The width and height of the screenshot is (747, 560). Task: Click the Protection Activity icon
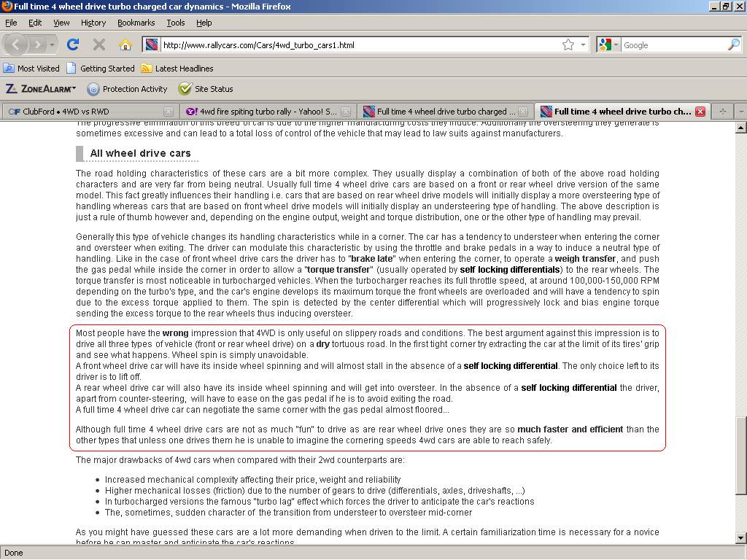tap(93, 89)
